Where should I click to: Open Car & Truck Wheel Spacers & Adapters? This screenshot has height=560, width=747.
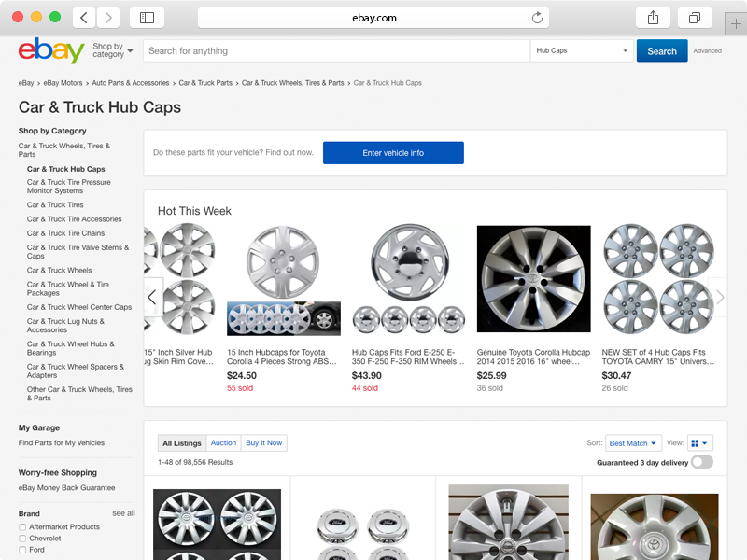[76, 371]
